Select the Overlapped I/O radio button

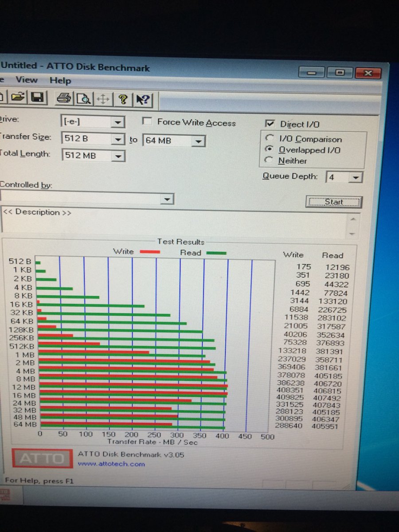click(x=269, y=149)
